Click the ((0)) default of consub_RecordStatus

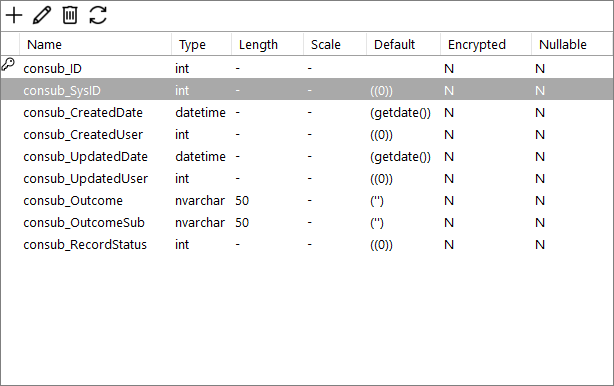pyautogui.click(x=381, y=245)
